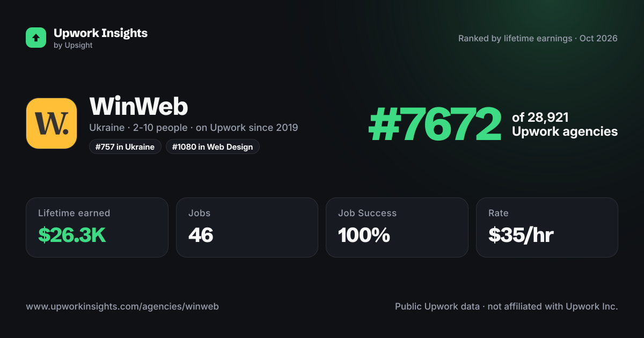Click the 'of 28,921 Upwork agencies' text

click(565, 124)
